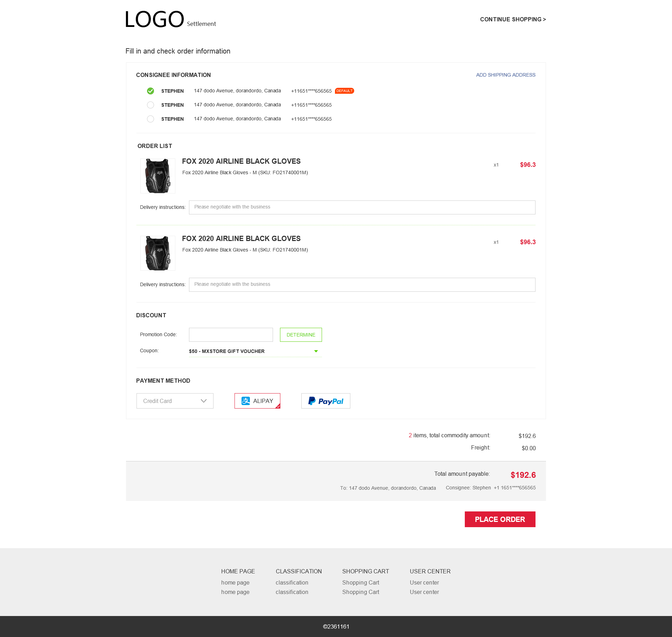This screenshot has width=672, height=637.
Task: Focus the Promotion Code input field
Action: (x=231, y=335)
